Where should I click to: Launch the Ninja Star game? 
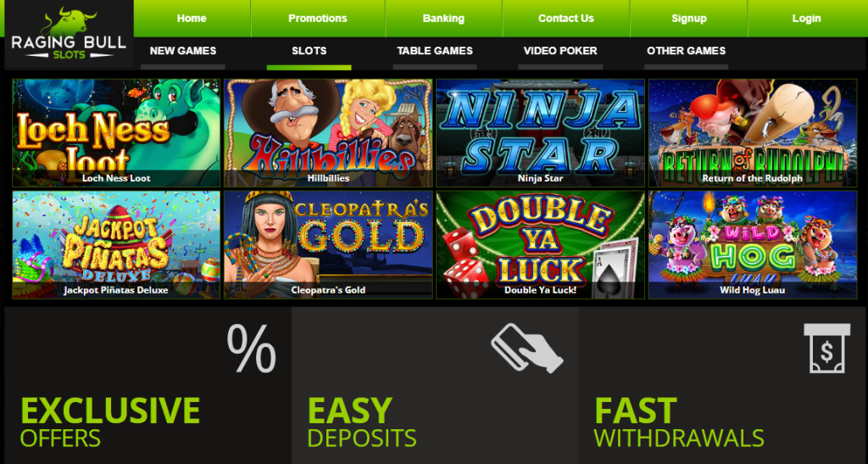pyautogui.click(x=540, y=133)
